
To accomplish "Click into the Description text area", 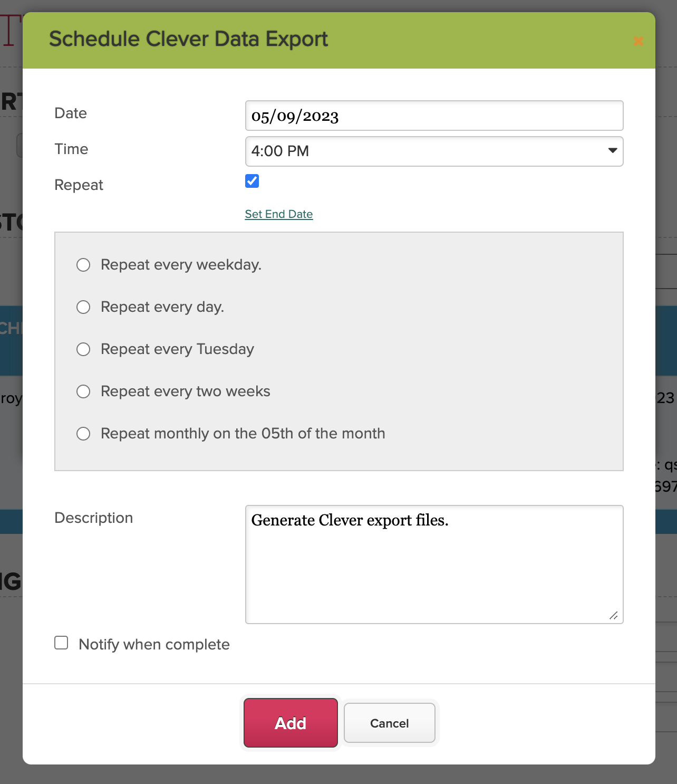I will pos(434,565).
